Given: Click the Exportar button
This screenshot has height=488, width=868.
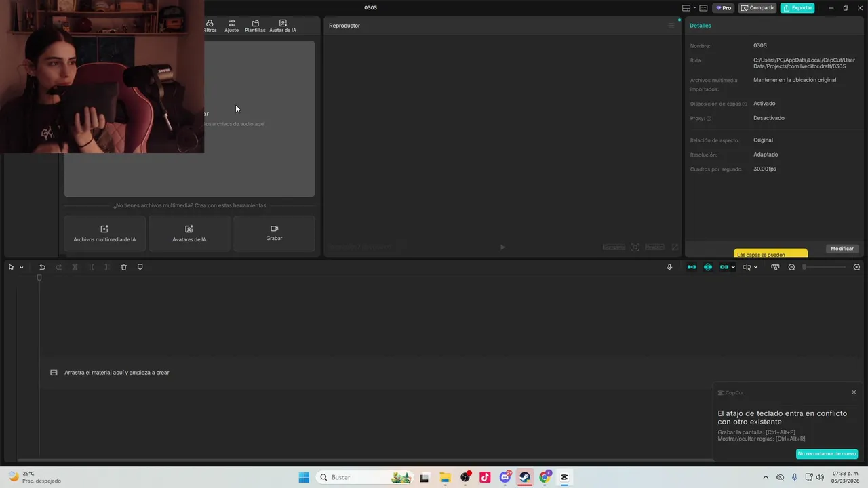Looking at the screenshot, I should [x=797, y=8].
